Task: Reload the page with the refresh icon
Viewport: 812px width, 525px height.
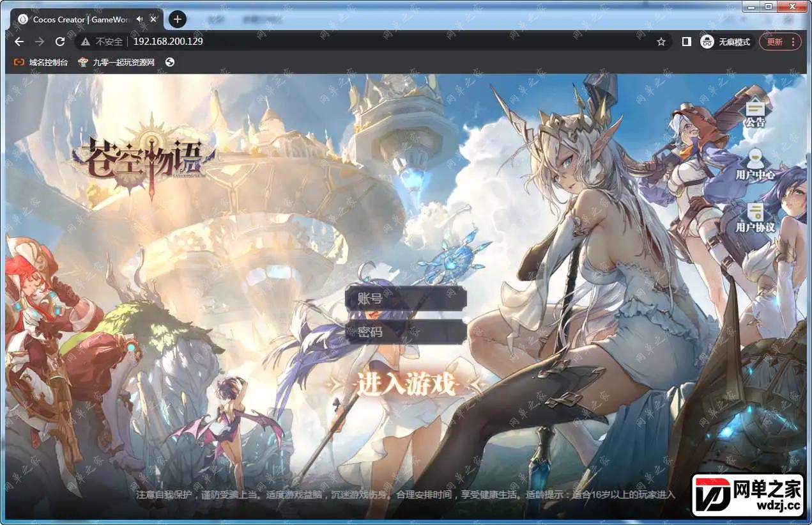Action: [60, 42]
